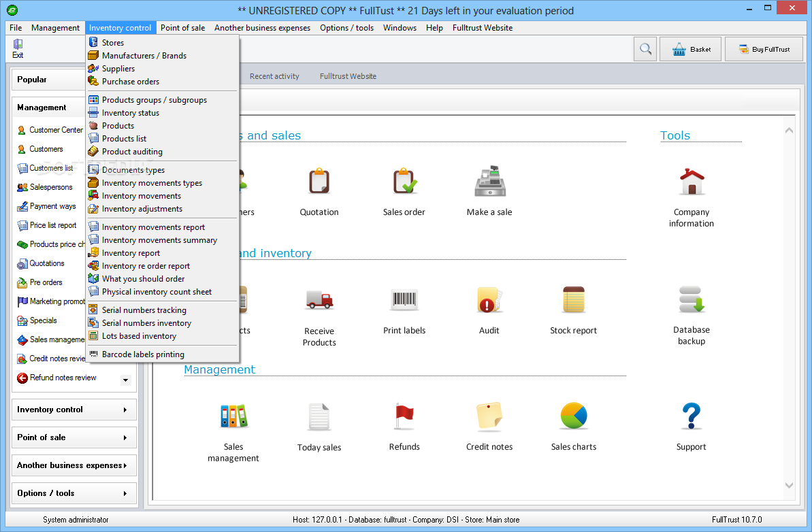Click the sidebar list down arrow
The width and height of the screenshot is (812, 532).
(x=125, y=380)
